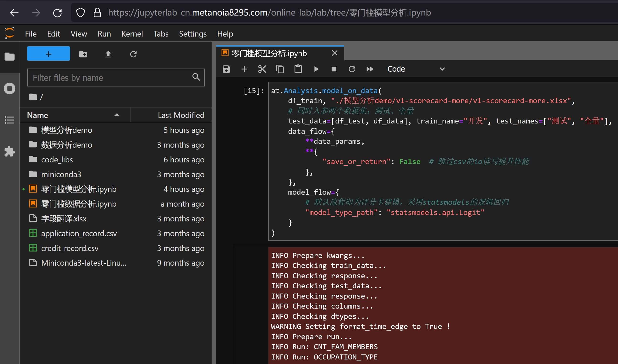Screen dimensions: 618x364
Task: Click the blue new launcher button
Action: point(48,54)
